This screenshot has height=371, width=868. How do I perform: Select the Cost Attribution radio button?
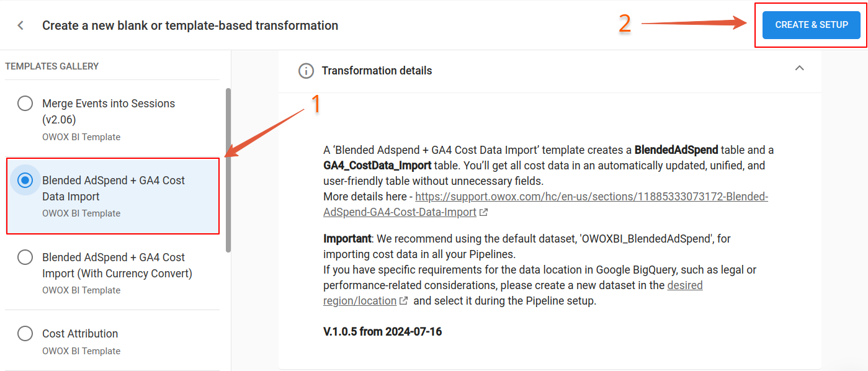coord(25,334)
